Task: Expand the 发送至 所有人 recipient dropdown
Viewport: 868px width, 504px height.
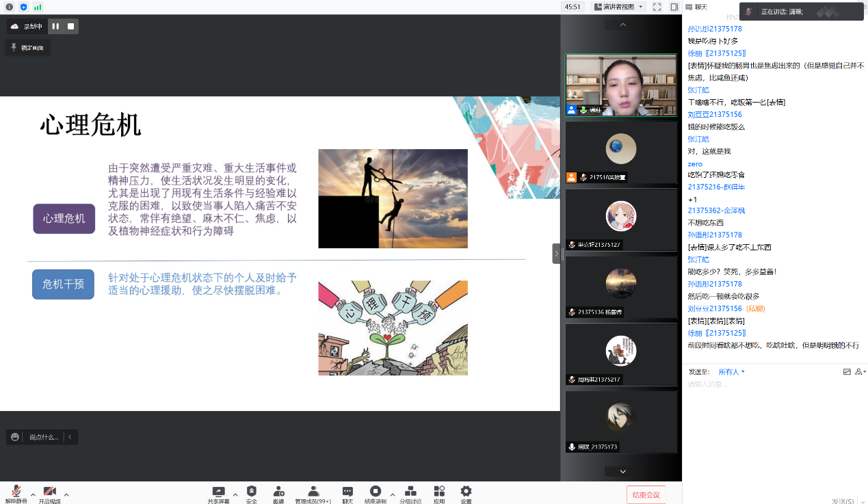Action: (x=731, y=372)
